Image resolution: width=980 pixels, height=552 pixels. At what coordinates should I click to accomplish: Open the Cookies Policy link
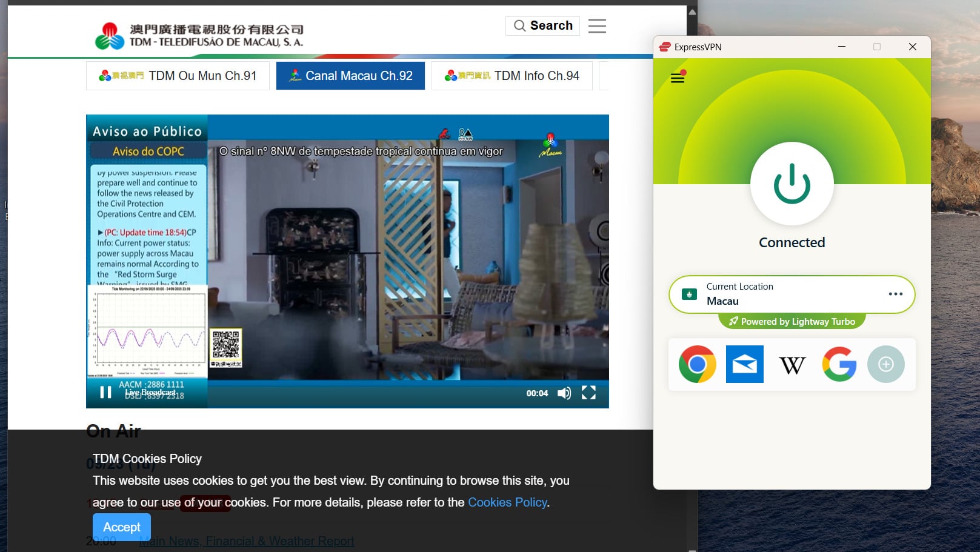[x=507, y=502]
